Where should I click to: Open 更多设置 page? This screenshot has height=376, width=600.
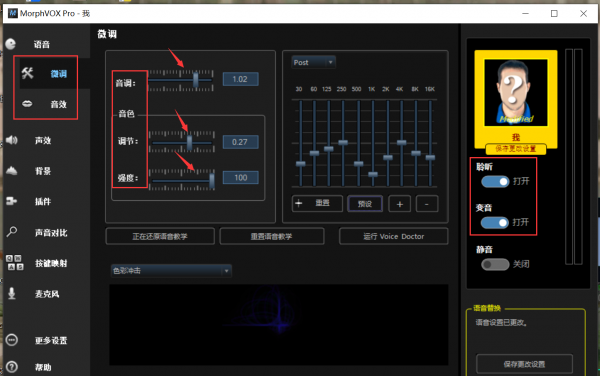pos(51,340)
